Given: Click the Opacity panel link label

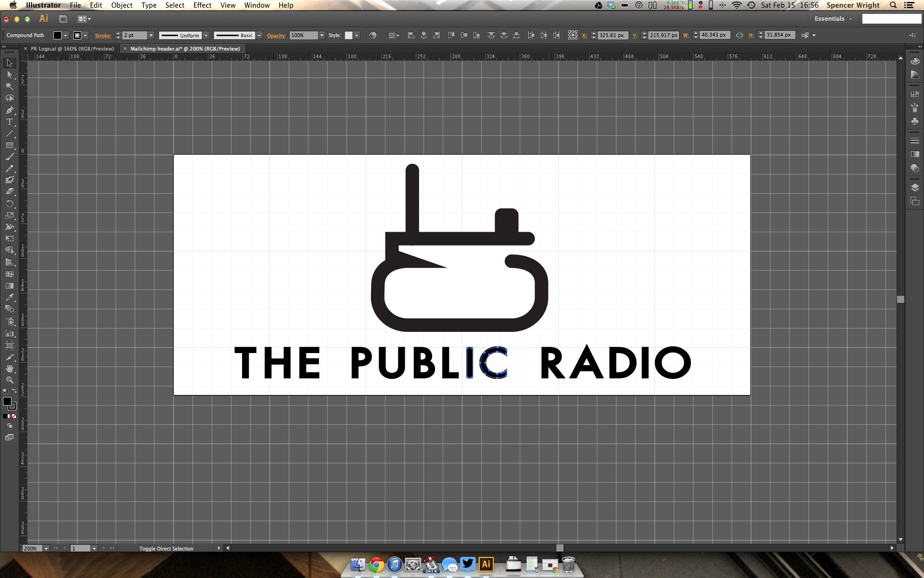Looking at the screenshot, I should 276,36.
